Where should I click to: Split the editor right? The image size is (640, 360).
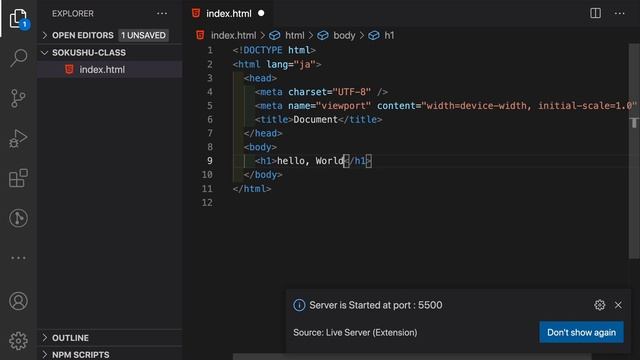[596, 13]
